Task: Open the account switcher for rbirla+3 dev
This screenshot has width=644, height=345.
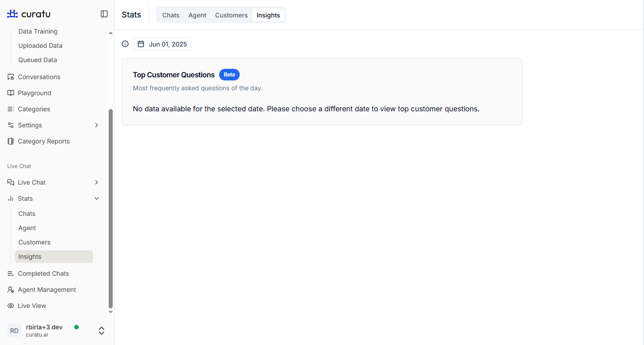Action: pos(101,331)
